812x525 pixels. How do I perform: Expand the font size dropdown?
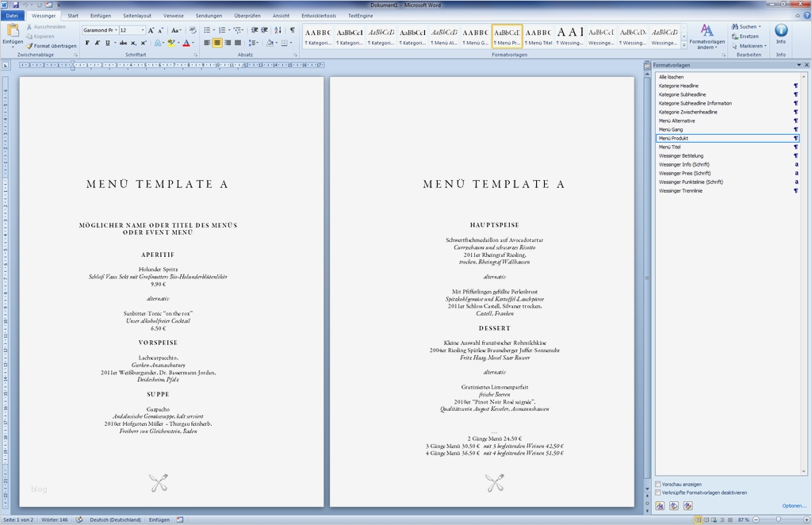point(143,30)
